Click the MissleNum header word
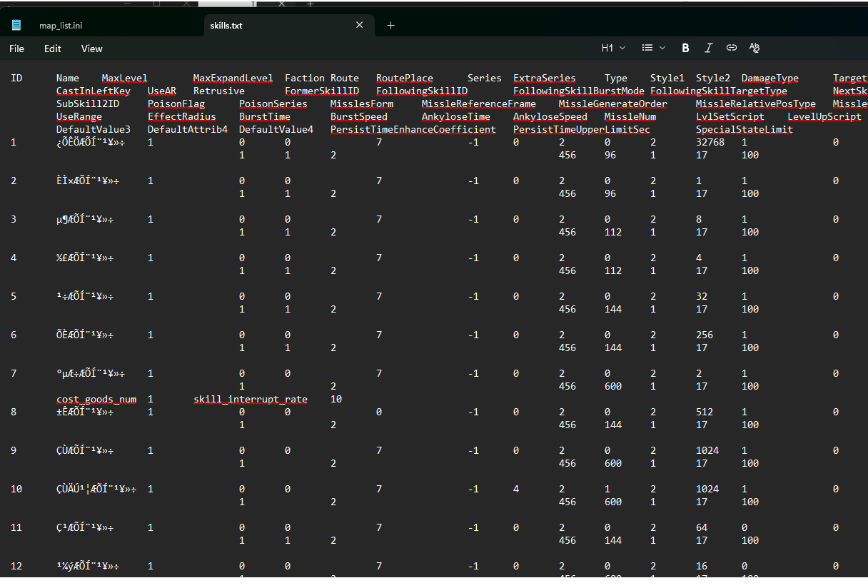 [630, 116]
